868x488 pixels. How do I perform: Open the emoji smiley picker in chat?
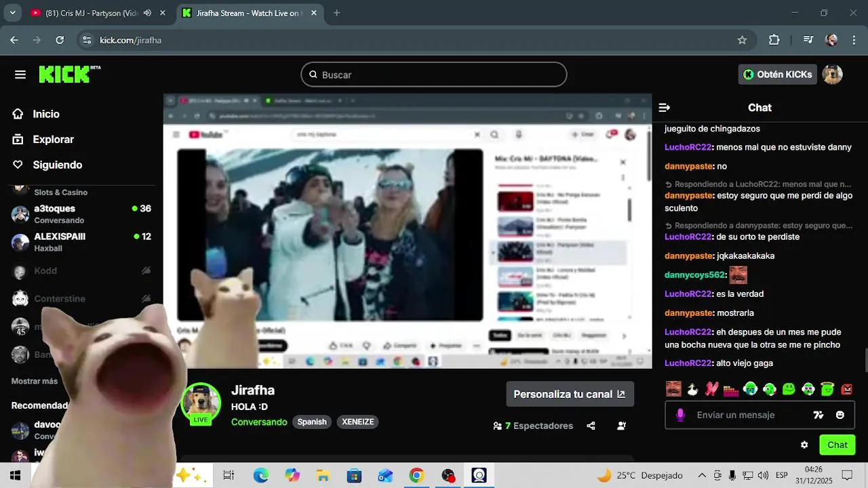(840, 415)
